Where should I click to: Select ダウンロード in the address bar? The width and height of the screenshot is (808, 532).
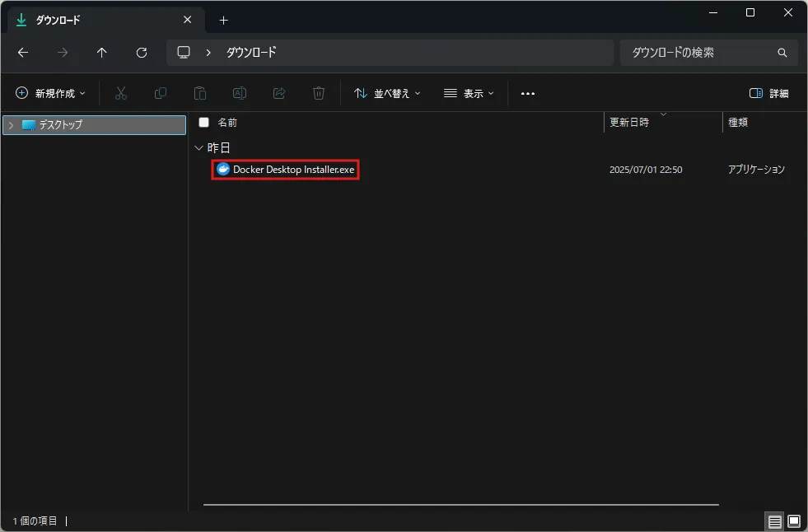click(x=251, y=53)
